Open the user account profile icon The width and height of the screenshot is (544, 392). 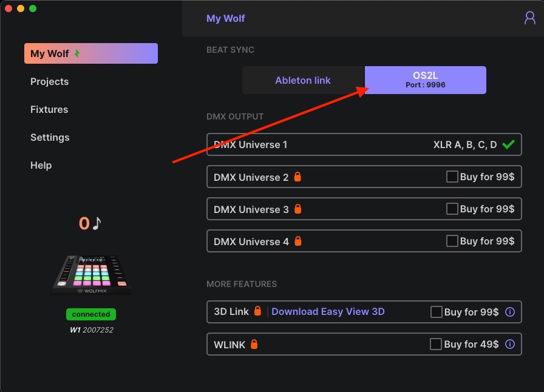point(530,18)
